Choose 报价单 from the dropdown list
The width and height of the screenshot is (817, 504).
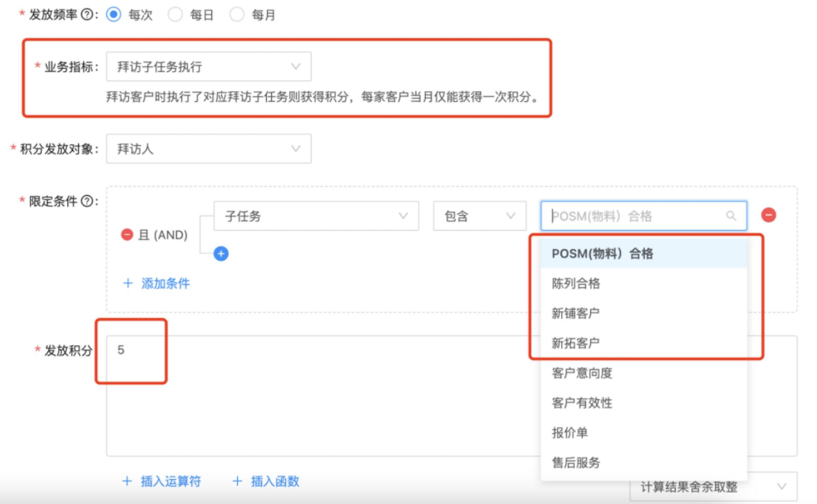[644, 433]
